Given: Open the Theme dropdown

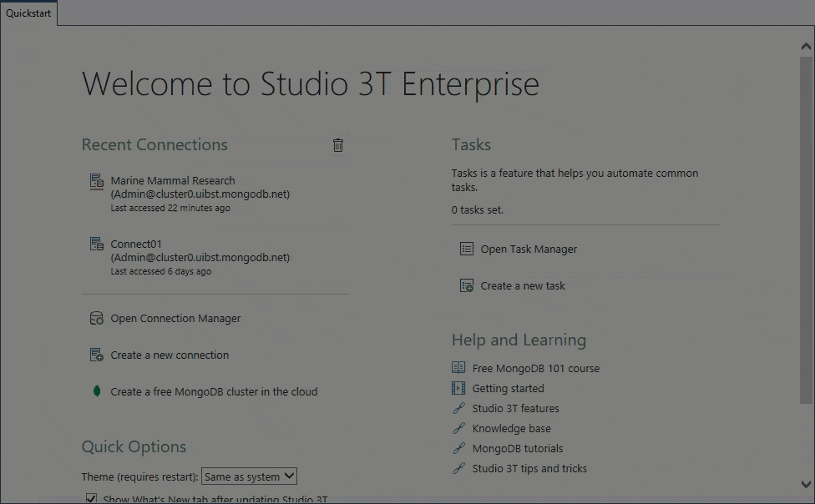Looking at the screenshot, I should click(x=249, y=476).
